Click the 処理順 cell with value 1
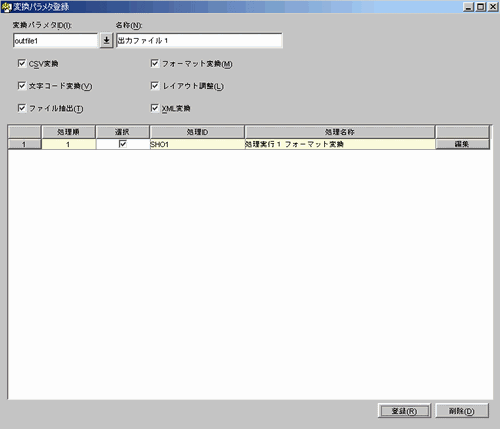The height and width of the screenshot is (429, 500). click(x=68, y=144)
